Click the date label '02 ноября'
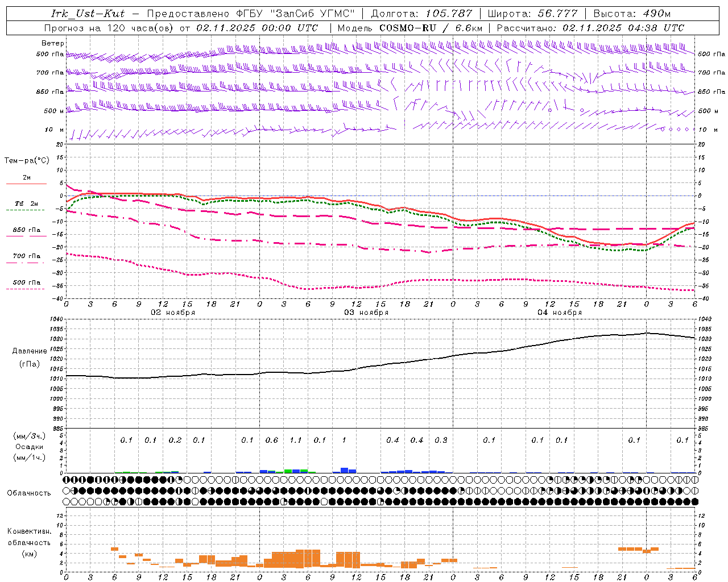The width and height of the screenshot is (728, 582). (173, 313)
